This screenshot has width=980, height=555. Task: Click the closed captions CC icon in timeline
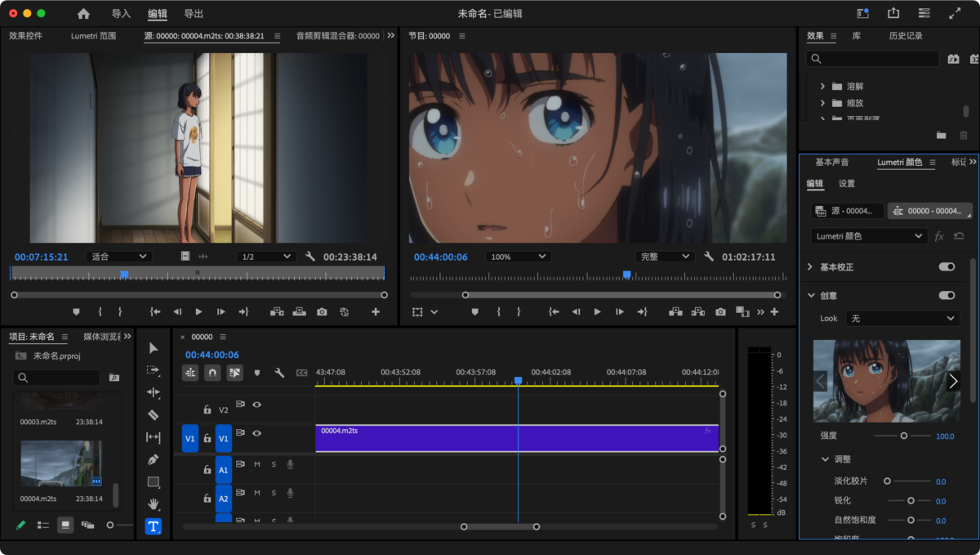tap(301, 373)
